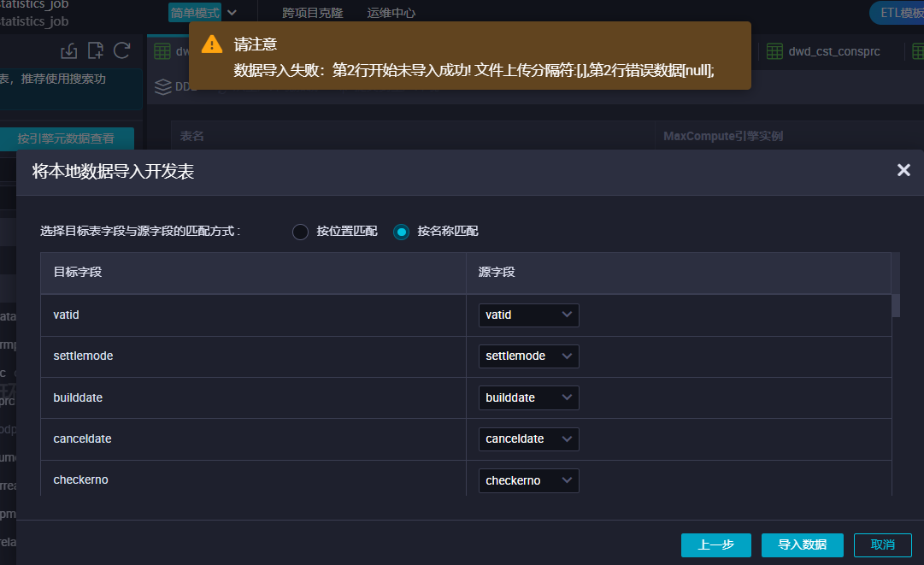Click the import icon in left toolbar

(69, 50)
